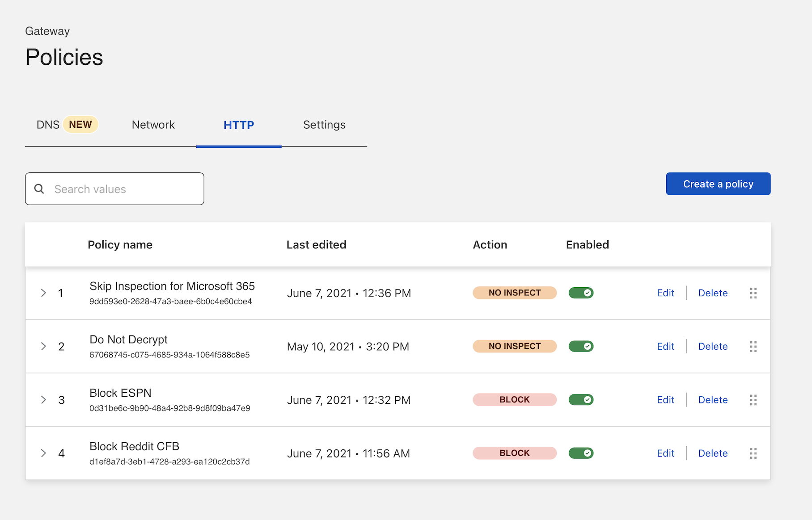Open the Network policies tab
Screen dimensions: 812x520
click(x=153, y=125)
